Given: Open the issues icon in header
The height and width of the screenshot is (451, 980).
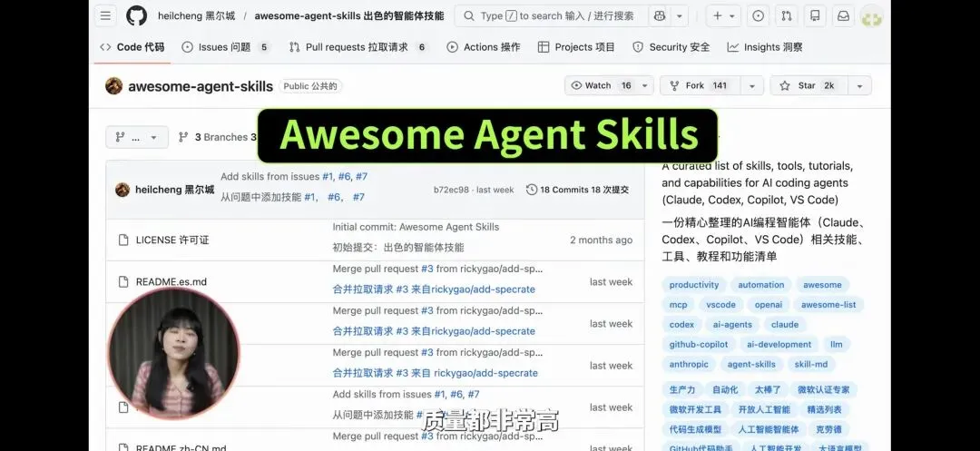Looking at the screenshot, I should point(758,15).
